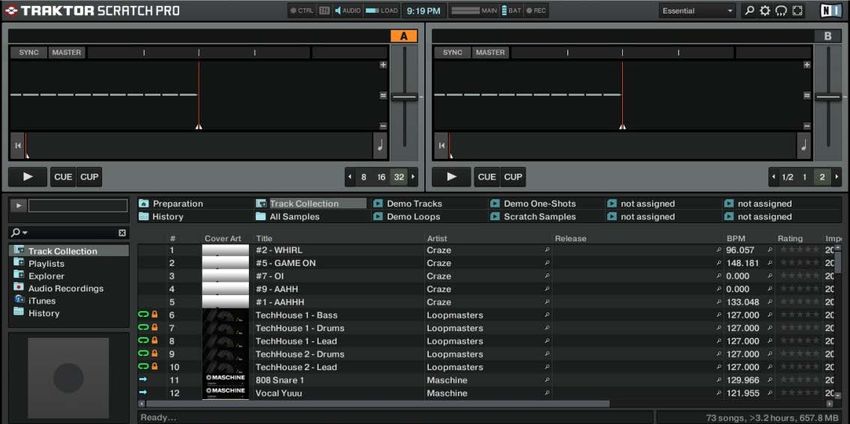Show smaller loop sizes on Deck A

tap(350, 177)
